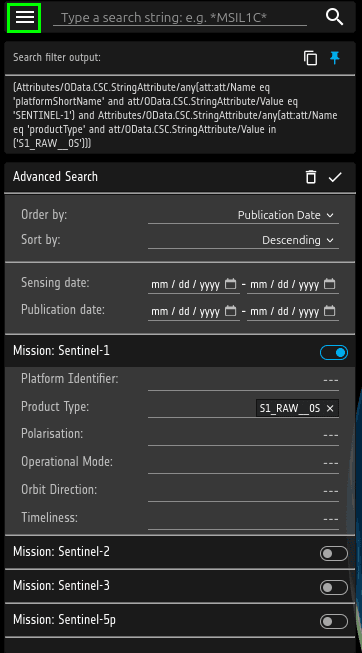Click the OData filter query text
The image size is (362, 653).
tap(175, 115)
